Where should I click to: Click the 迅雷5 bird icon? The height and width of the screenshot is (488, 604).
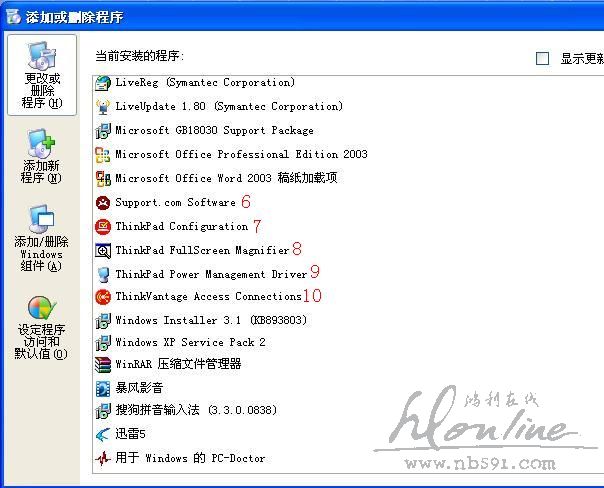point(103,435)
